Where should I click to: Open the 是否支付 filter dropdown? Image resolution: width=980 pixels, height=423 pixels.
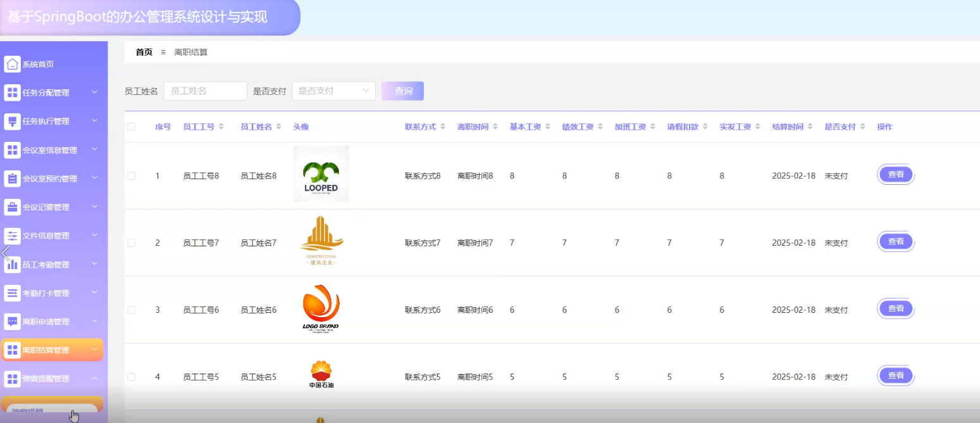(333, 91)
